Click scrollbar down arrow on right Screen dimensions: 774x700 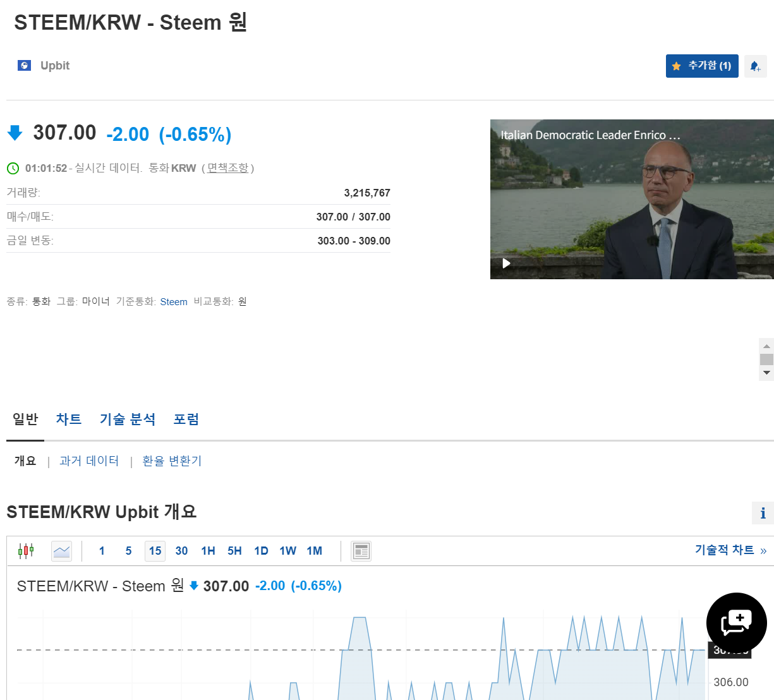pyautogui.click(x=766, y=373)
